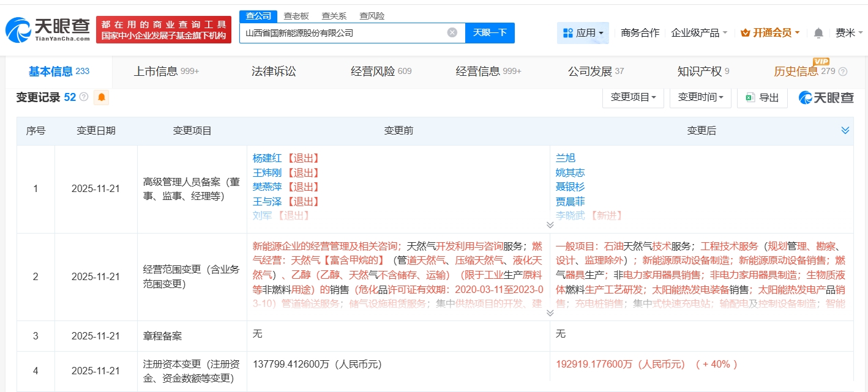Click the 天眼一下 search button
The height and width of the screenshot is (392, 868).
490,32
